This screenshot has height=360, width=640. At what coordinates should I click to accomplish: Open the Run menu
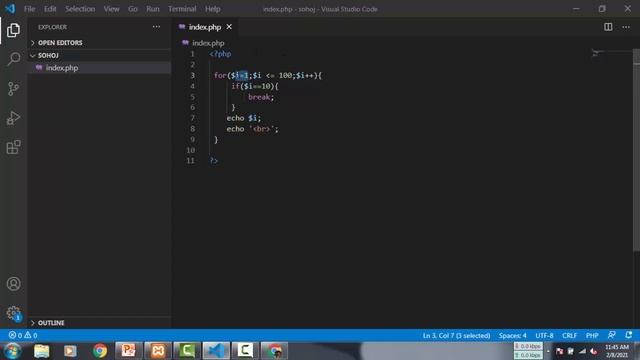153,9
